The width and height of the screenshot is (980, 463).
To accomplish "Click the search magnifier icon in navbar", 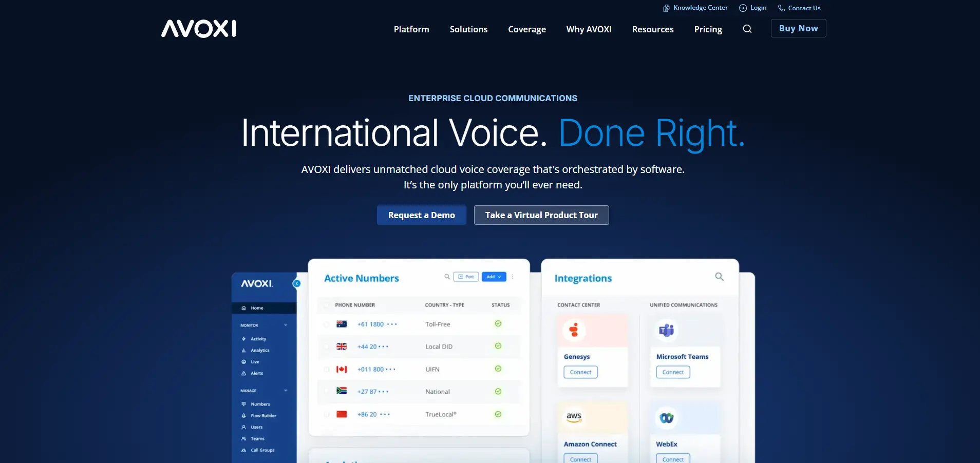I will point(747,29).
